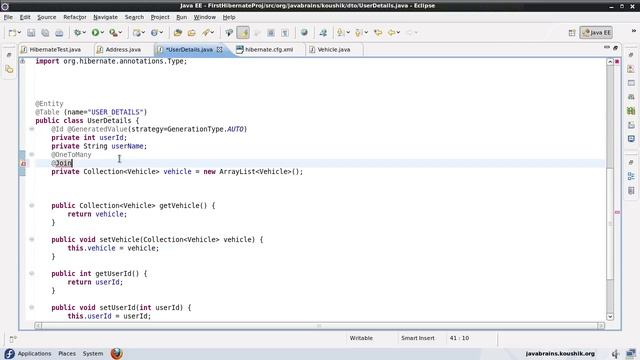Expand the Search dropdown arrow
This screenshot has height=360, width=640.
213,33
